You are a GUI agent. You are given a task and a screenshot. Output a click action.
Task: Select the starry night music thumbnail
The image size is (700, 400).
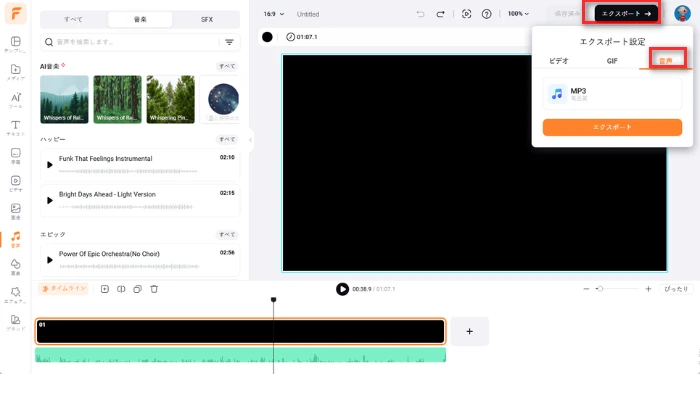pyautogui.click(x=222, y=99)
